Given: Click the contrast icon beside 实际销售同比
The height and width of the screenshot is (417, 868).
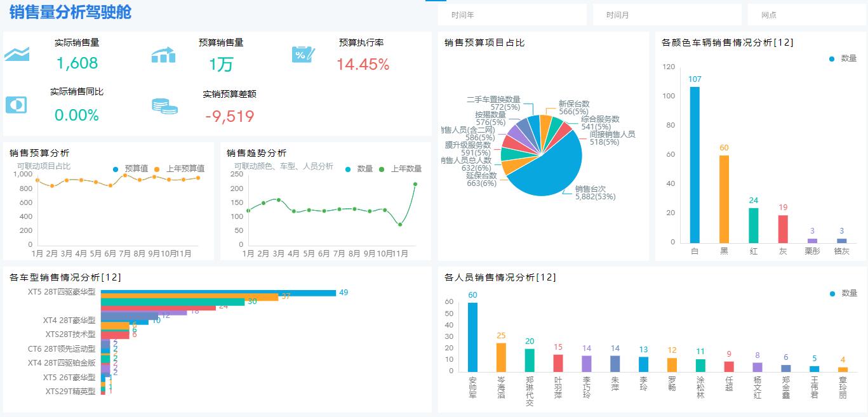Looking at the screenshot, I should coord(16,105).
